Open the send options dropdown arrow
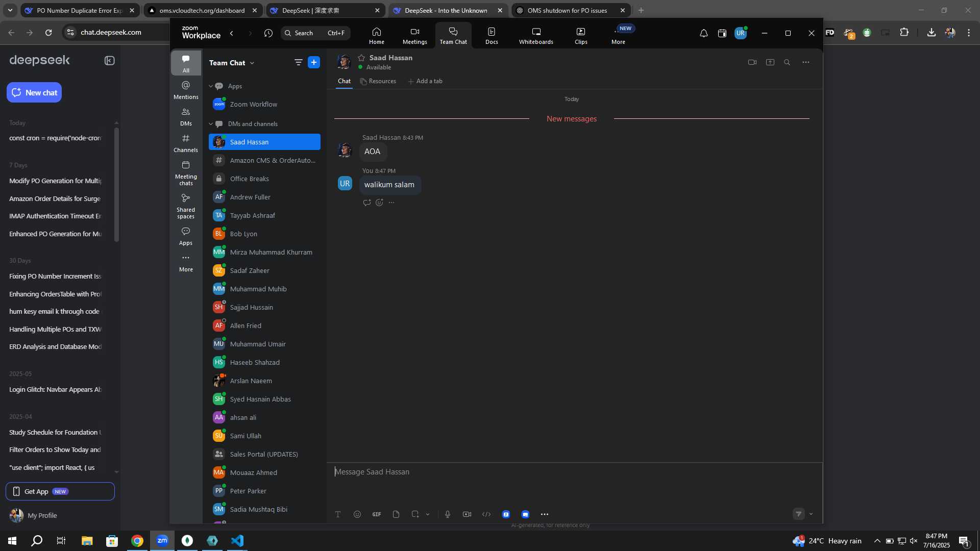The width and height of the screenshot is (980, 551). [811, 514]
